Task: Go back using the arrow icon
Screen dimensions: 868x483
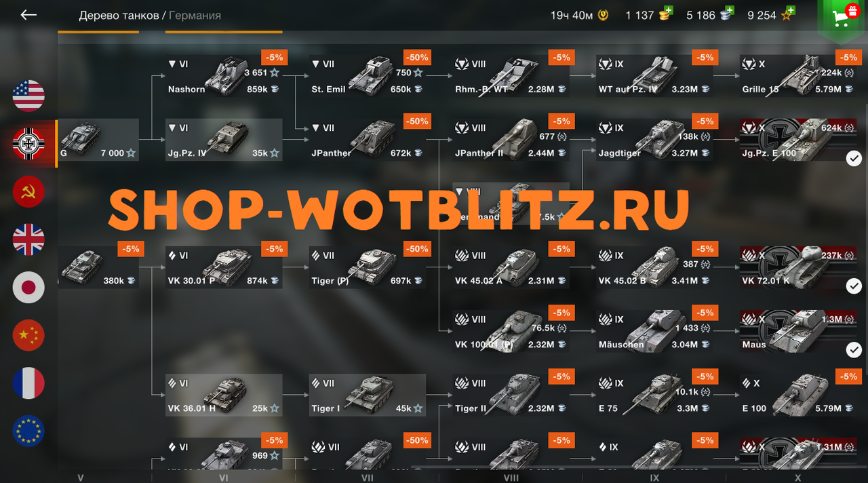Action: (28, 15)
